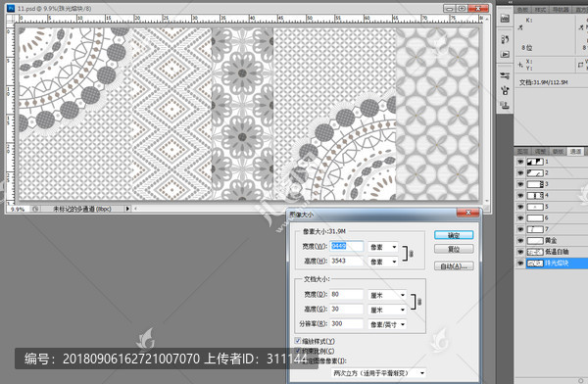Screen dimensions: 588x384
Task: Hide channel 2 via its eye icon
Action: 520,172
